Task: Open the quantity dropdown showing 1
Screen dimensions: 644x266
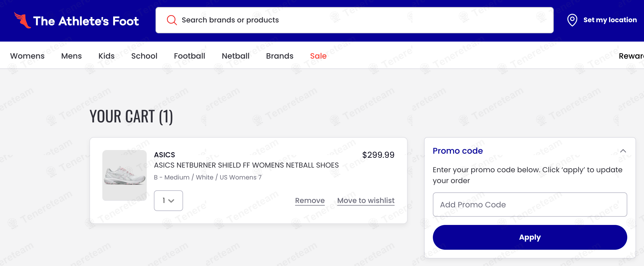Action: tap(168, 201)
